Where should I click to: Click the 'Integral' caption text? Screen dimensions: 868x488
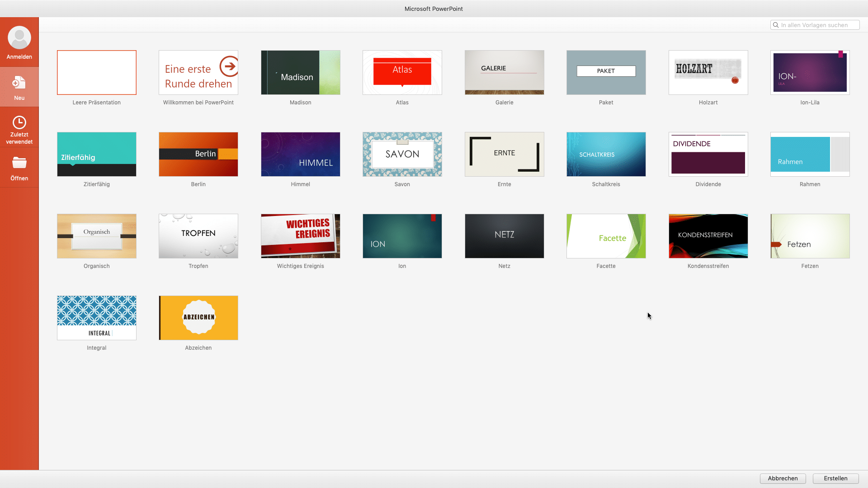[97, 348]
